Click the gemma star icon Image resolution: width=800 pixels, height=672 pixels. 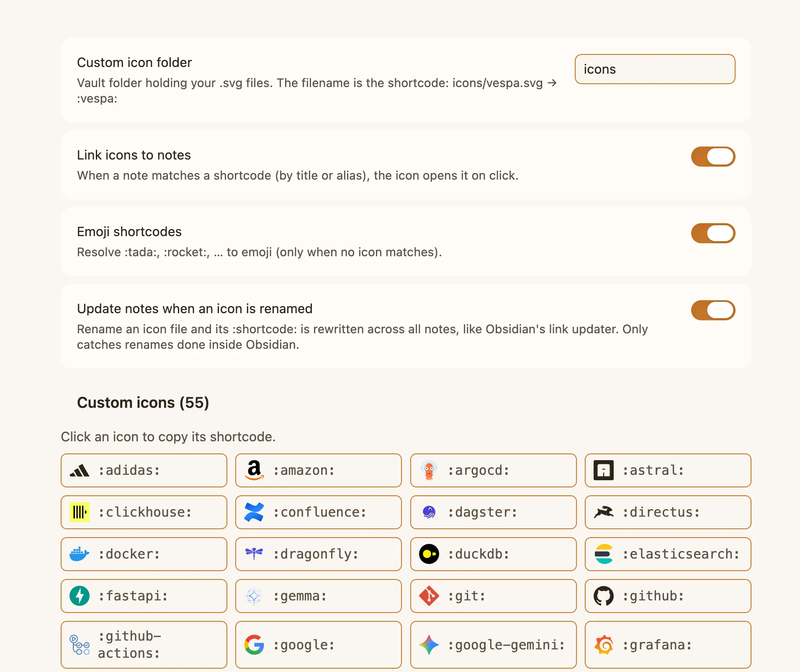click(254, 596)
